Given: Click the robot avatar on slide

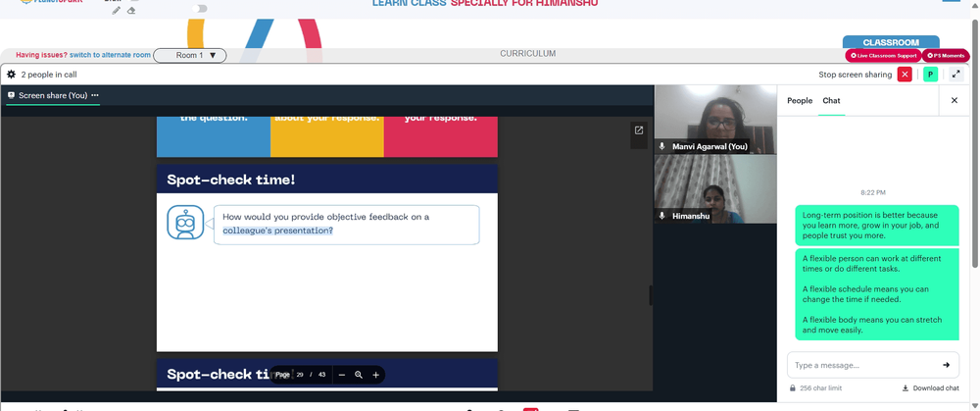Looking at the screenshot, I should 185,222.
